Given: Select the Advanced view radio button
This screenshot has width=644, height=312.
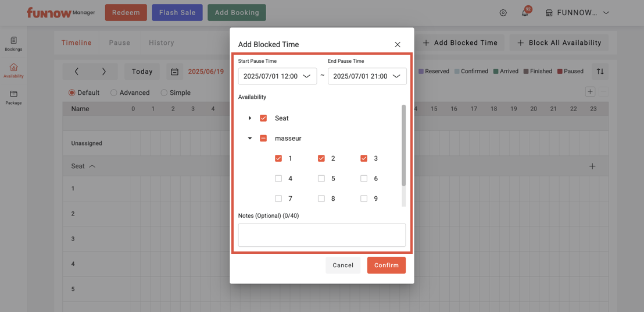Looking at the screenshot, I should pos(114,93).
